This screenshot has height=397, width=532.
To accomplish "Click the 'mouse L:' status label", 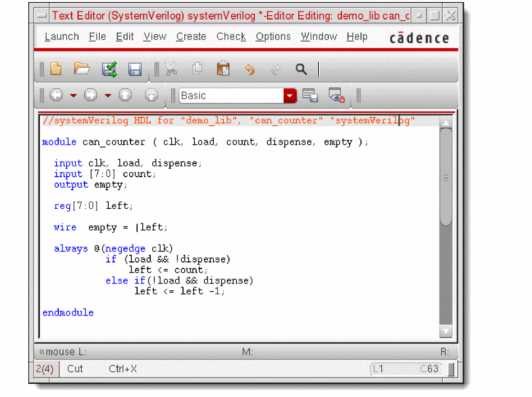I will click(66, 352).
